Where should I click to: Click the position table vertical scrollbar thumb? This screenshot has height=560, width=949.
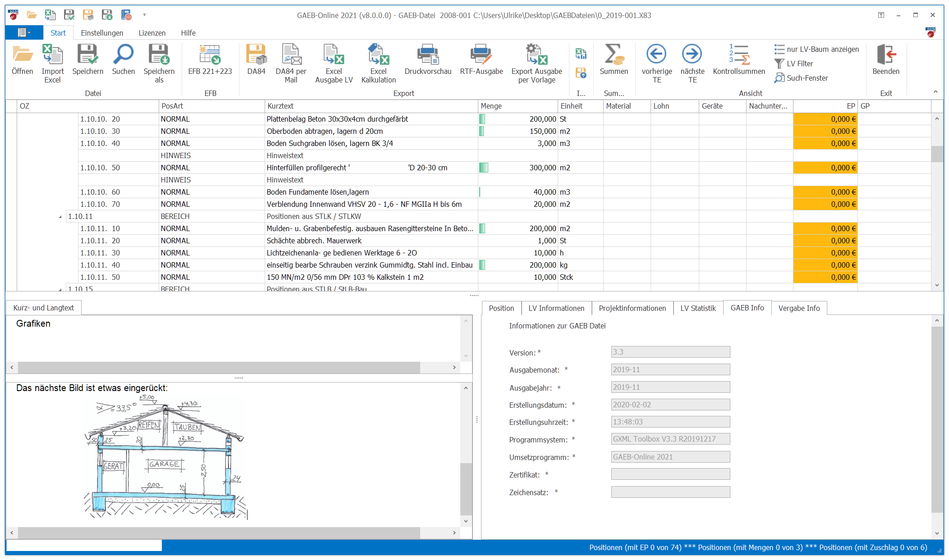pyautogui.click(x=937, y=154)
